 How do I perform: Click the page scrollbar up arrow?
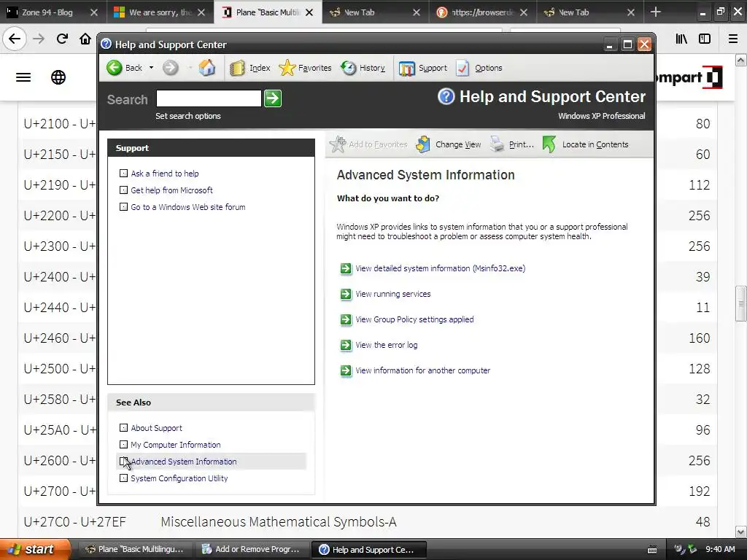click(x=741, y=60)
